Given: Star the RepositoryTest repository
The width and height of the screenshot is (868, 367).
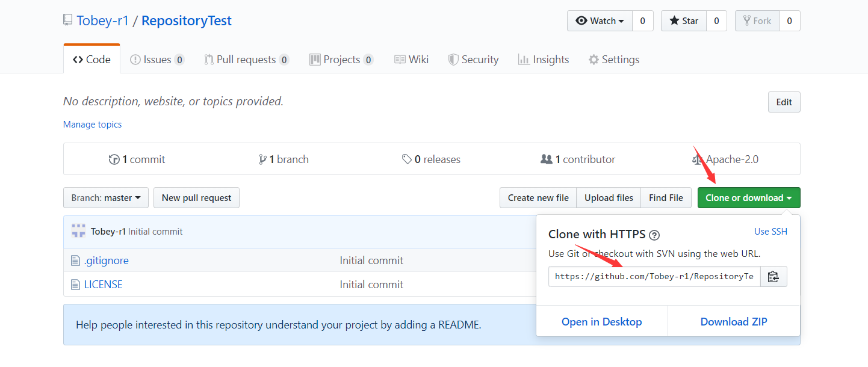Looking at the screenshot, I should [683, 21].
